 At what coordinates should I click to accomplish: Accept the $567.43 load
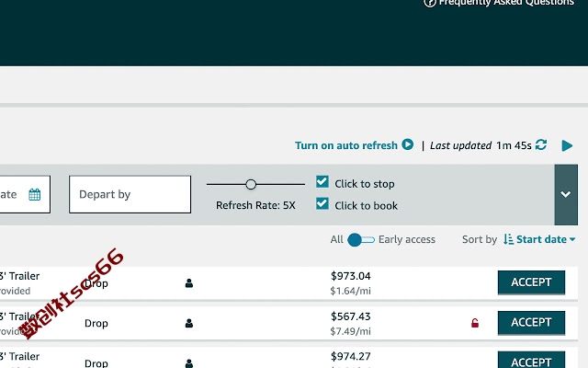(531, 323)
